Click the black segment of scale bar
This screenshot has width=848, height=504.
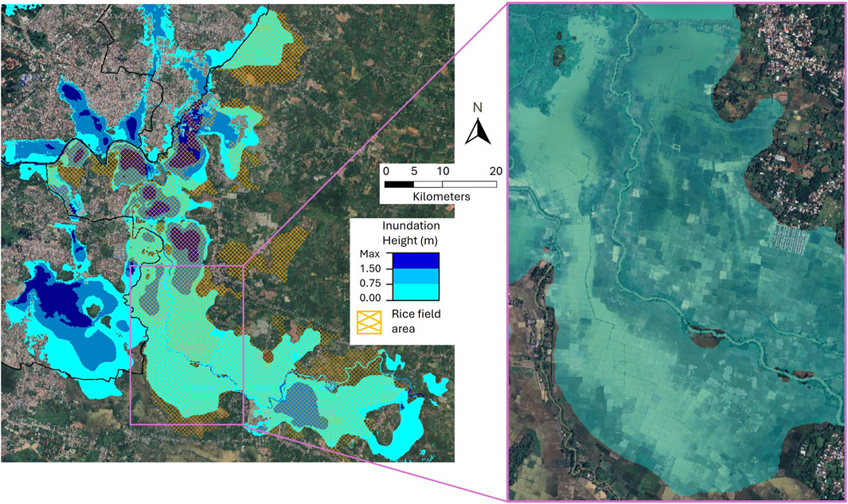tap(399, 185)
